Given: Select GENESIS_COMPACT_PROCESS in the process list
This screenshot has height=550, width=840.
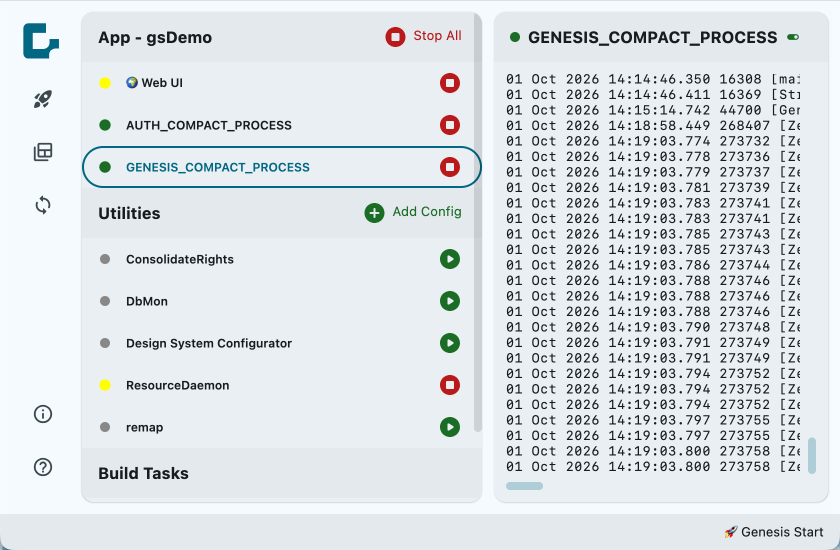Looking at the screenshot, I should click(x=282, y=167).
